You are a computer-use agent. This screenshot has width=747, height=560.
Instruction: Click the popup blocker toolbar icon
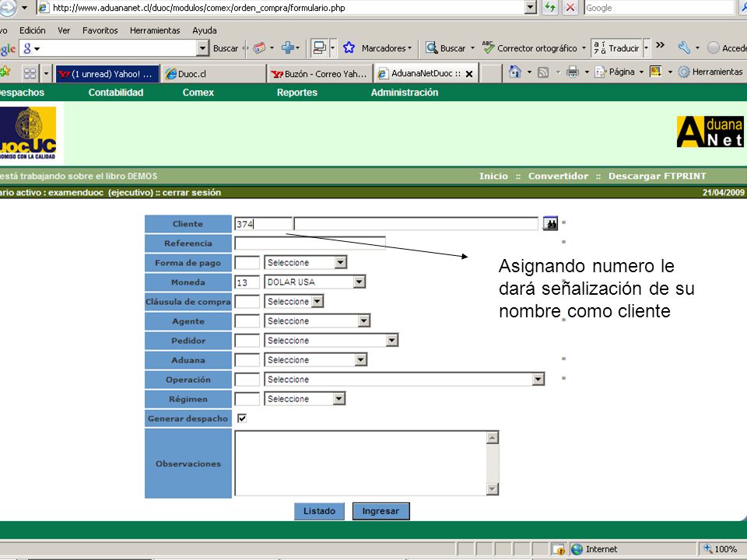[x=319, y=48]
